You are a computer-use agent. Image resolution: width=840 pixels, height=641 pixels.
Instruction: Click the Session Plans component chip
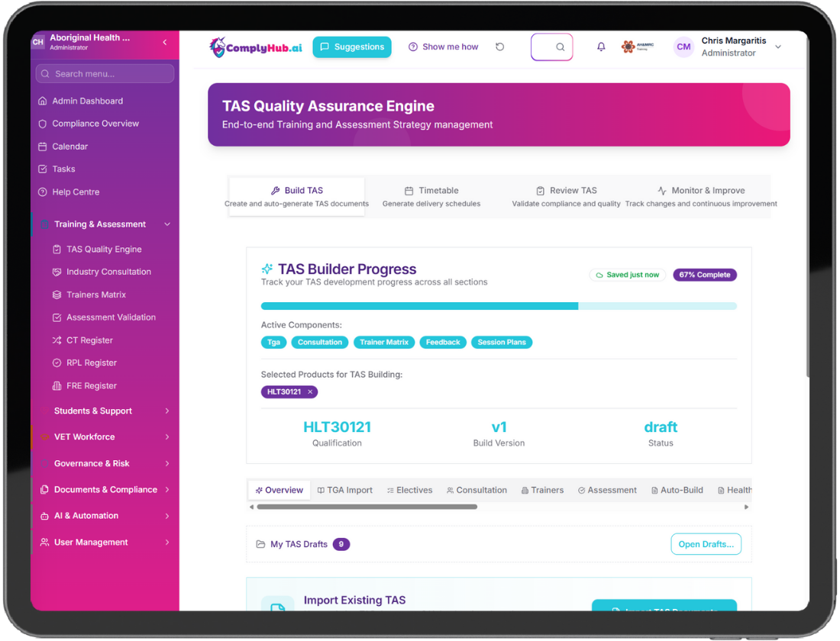coord(502,342)
